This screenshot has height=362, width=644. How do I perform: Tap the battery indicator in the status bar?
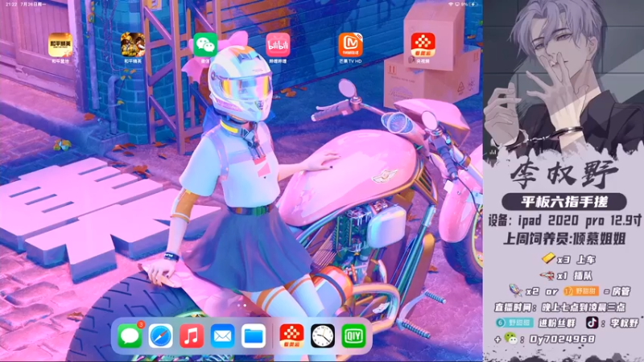click(x=473, y=4)
